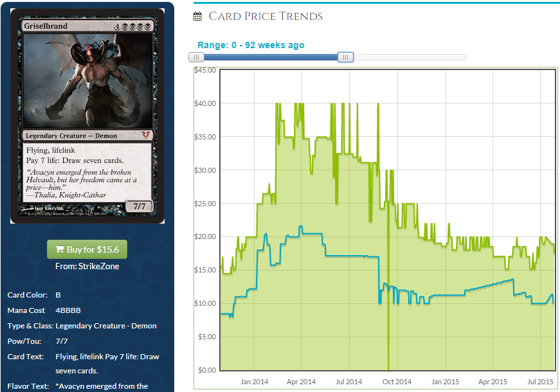Screen dimensions: 560x392
Task: Click the $0.00 price axis label
Action: click(207, 370)
